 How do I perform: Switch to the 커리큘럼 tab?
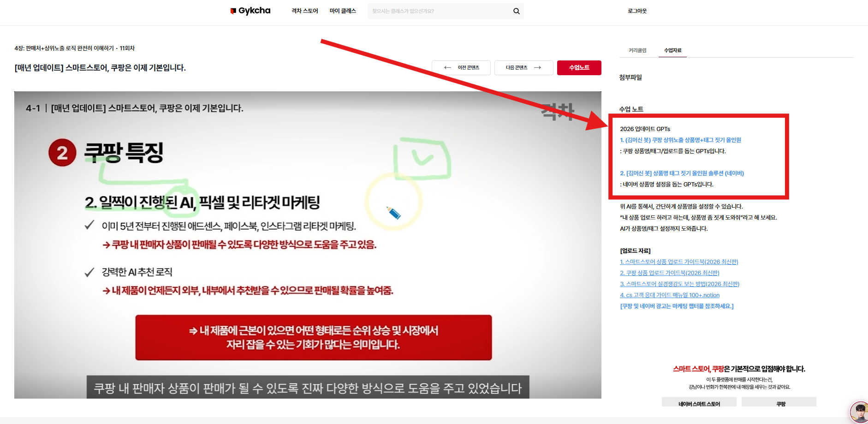point(637,50)
